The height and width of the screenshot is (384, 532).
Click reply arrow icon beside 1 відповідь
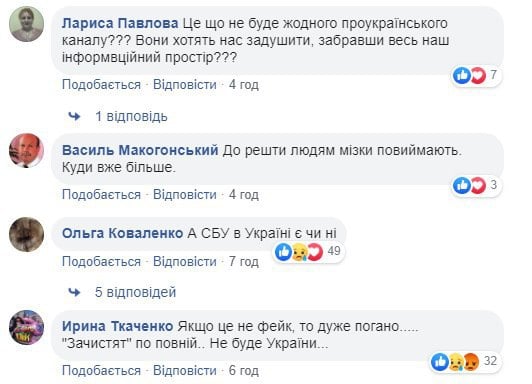click(x=74, y=116)
